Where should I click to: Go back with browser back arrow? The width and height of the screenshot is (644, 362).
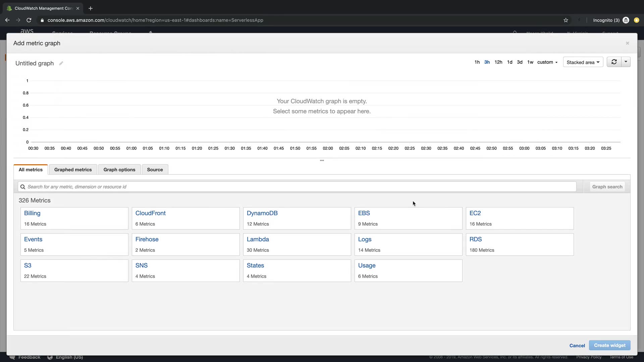(x=7, y=20)
